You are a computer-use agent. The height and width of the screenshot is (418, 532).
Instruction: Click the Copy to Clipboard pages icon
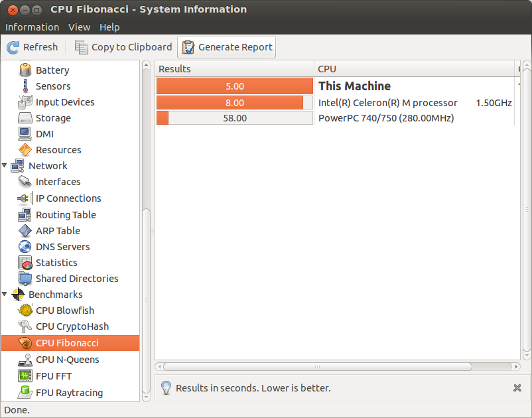tap(82, 47)
